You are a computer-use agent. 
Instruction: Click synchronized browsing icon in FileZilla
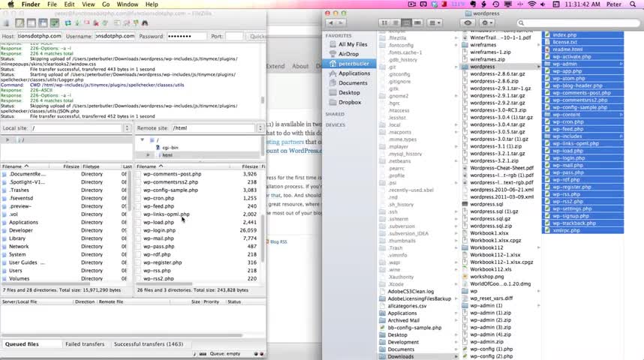pyautogui.click(x=136, y=23)
